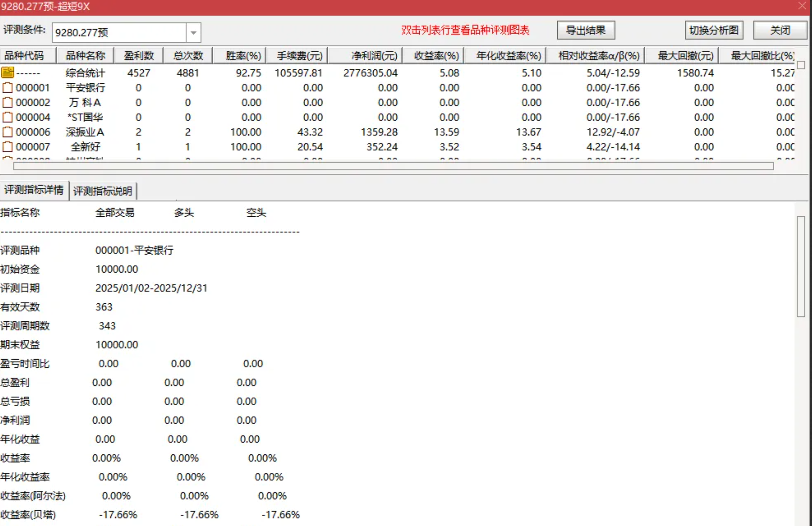The image size is (812, 526).
Task: Click the report icon on the 综合统计 row
Action: (x=7, y=73)
